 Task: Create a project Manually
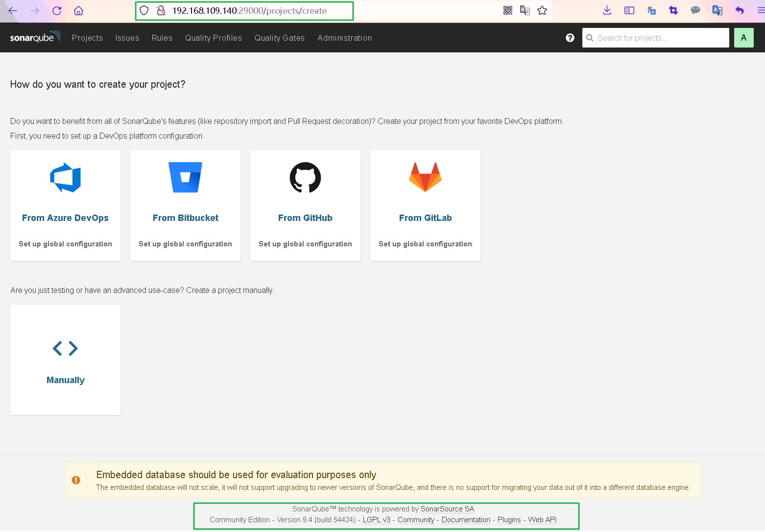65,360
